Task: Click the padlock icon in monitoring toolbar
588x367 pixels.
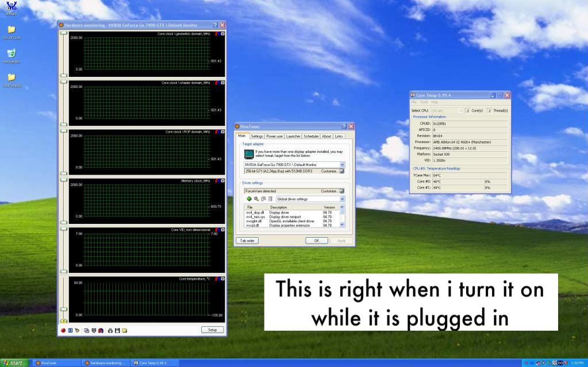Action: pos(110,330)
